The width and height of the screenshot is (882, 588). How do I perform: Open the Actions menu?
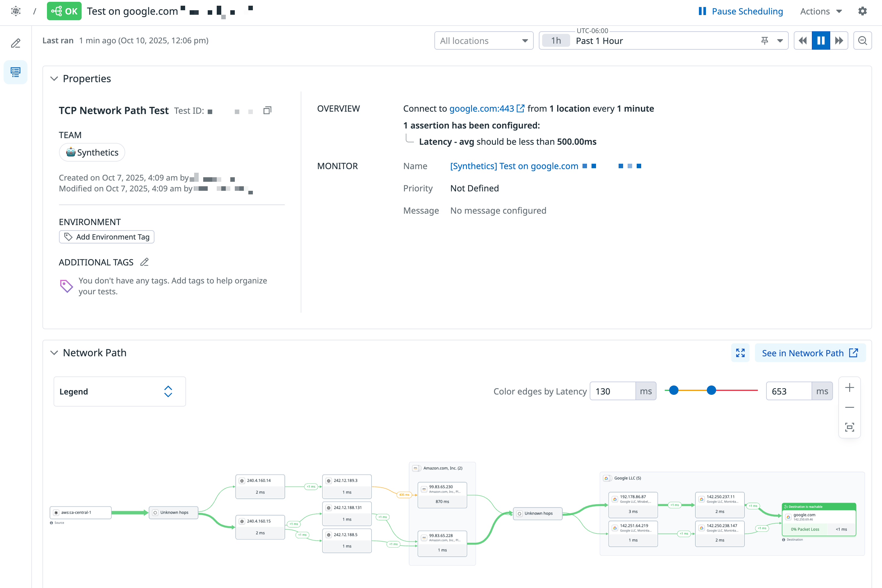821,11
